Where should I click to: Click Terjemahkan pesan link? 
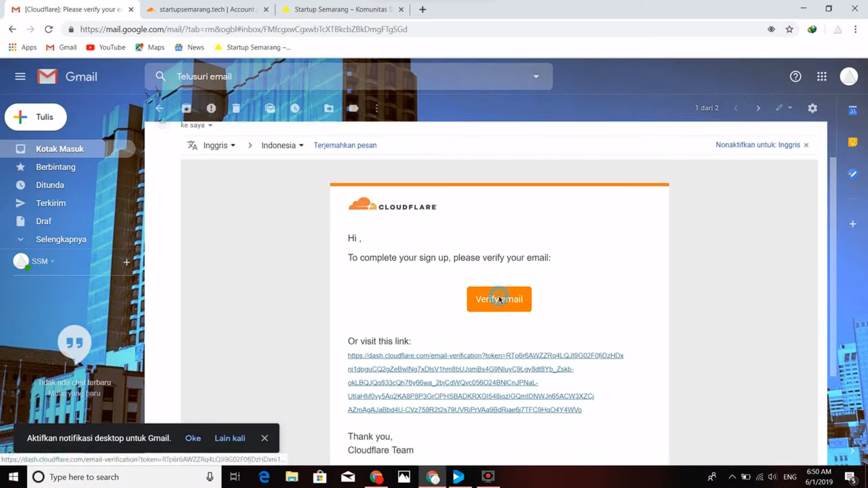[345, 145]
